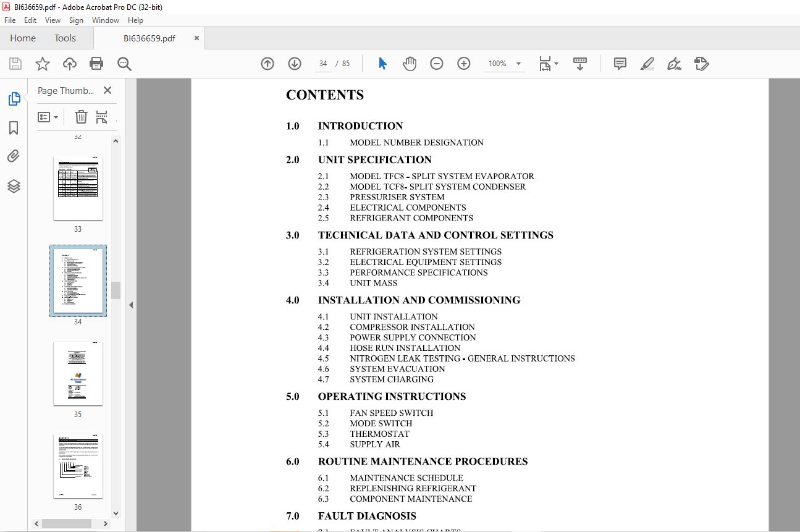Close the Page Thumbnails panel
This screenshot has height=532, width=800.
107,90
